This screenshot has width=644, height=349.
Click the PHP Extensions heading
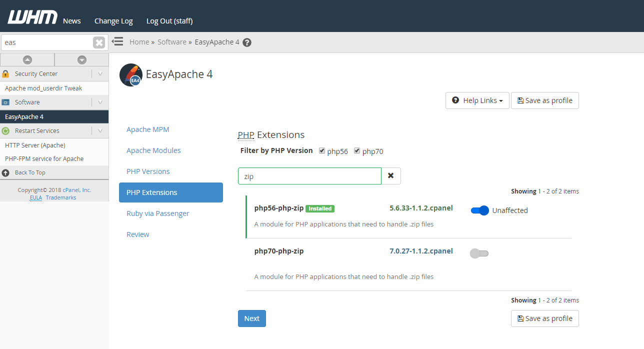(271, 135)
